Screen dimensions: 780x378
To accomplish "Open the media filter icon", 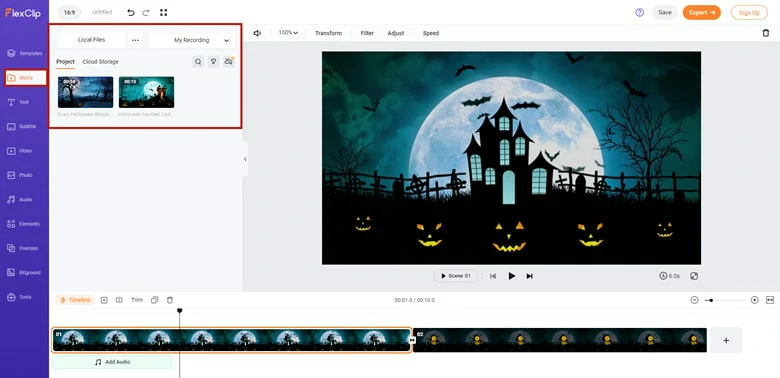I will tap(213, 62).
